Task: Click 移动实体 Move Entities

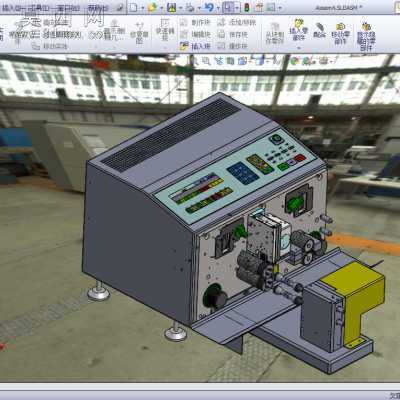Action: (x=49, y=46)
